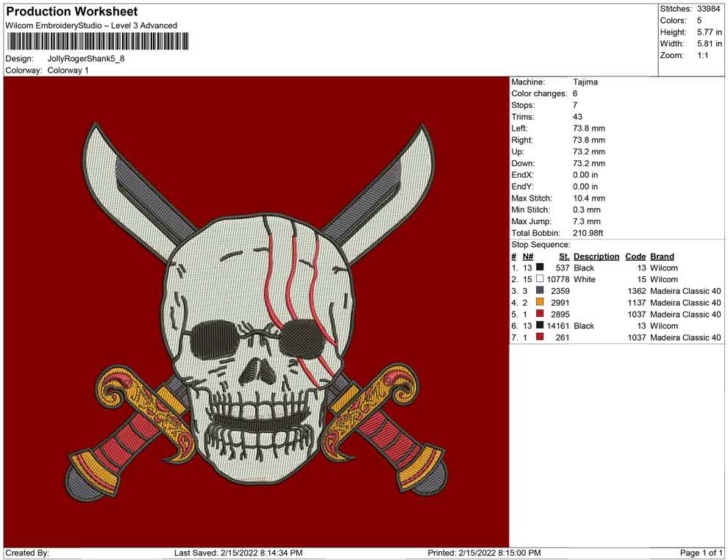
Task: Click stitch count '261' in stop 7
Action: [x=563, y=337]
